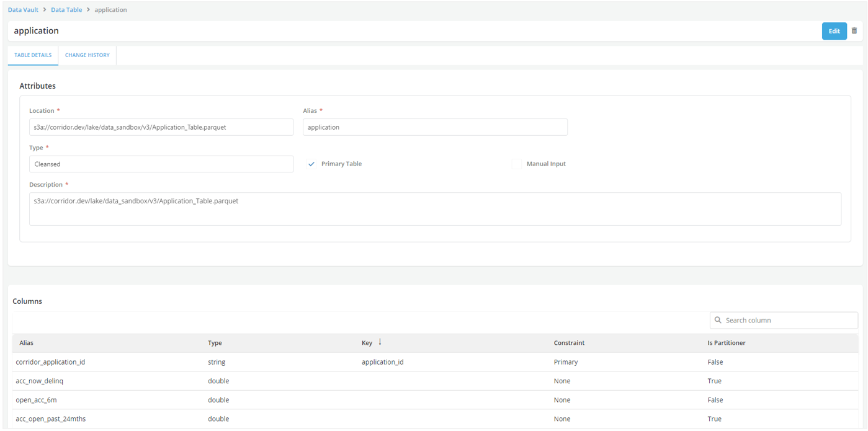This screenshot has height=431, width=868.
Task: Open the Type field showing Cleansed
Action: [161, 164]
